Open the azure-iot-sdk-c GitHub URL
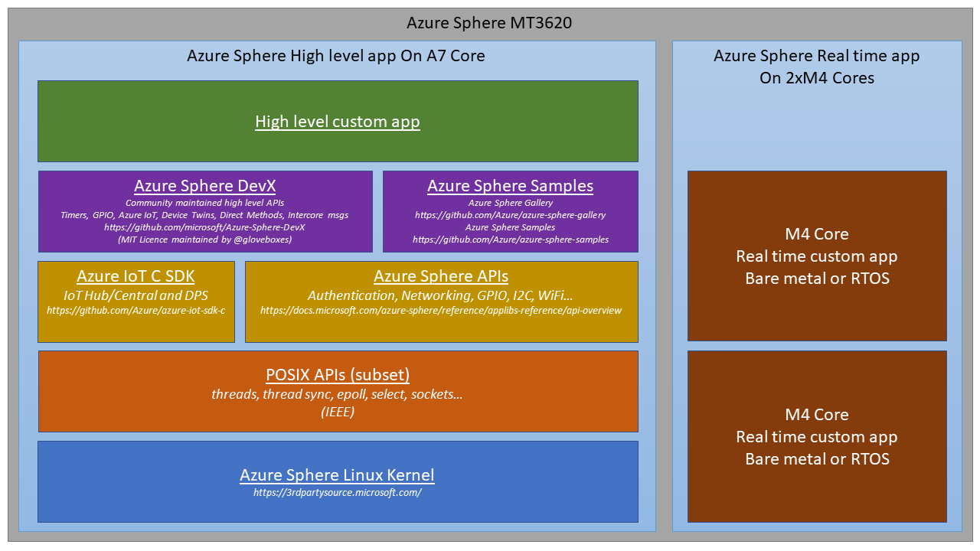 pos(136,311)
